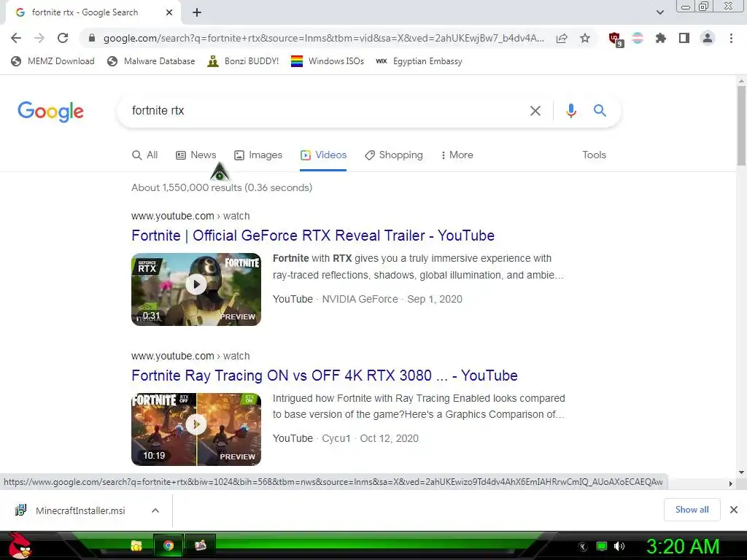Expand the More search categories menu
The width and height of the screenshot is (747, 560).
pyautogui.click(x=457, y=155)
